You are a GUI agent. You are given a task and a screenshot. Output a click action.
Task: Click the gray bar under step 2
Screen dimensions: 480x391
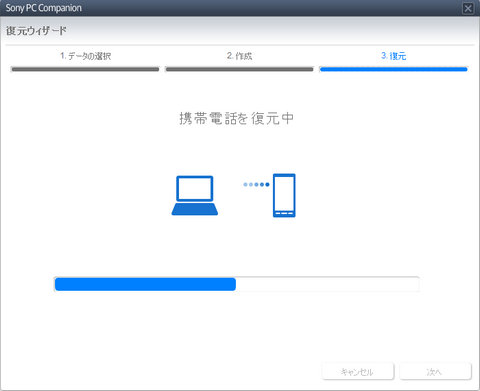[x=239, y=69]
